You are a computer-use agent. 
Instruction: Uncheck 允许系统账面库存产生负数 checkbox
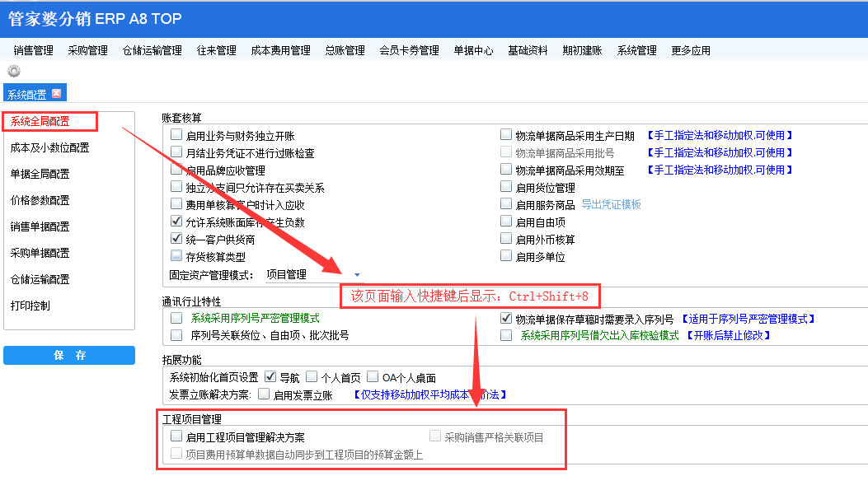[x=176, y=221]
